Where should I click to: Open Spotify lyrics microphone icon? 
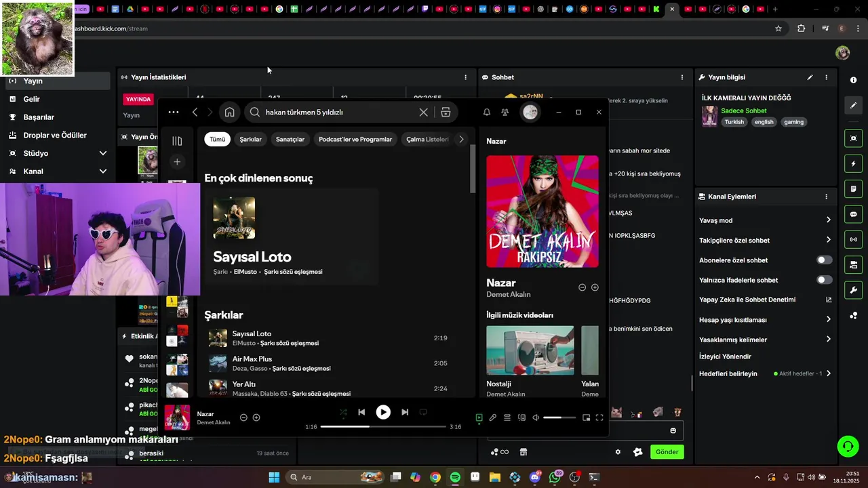tap(493, 418)
